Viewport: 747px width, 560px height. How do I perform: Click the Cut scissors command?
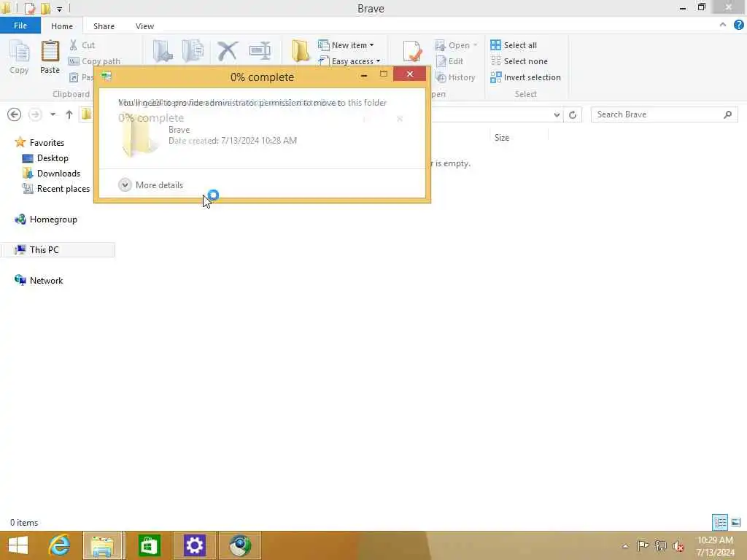pos(82,45)
